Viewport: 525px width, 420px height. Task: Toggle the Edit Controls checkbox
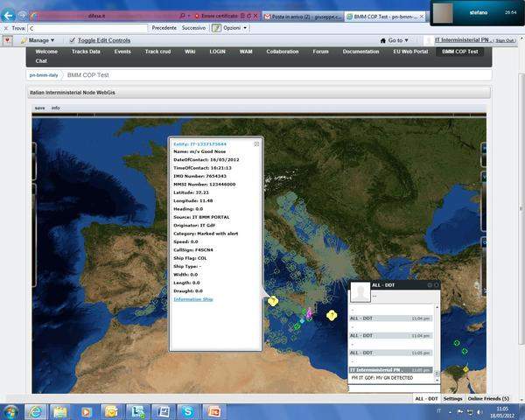click(72, 40)
